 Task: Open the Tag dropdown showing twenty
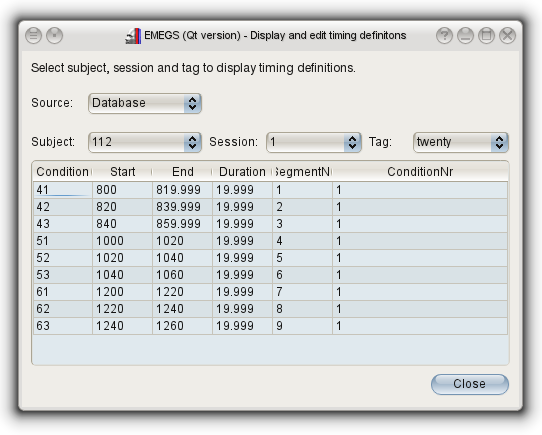click(x=461, y=142)
